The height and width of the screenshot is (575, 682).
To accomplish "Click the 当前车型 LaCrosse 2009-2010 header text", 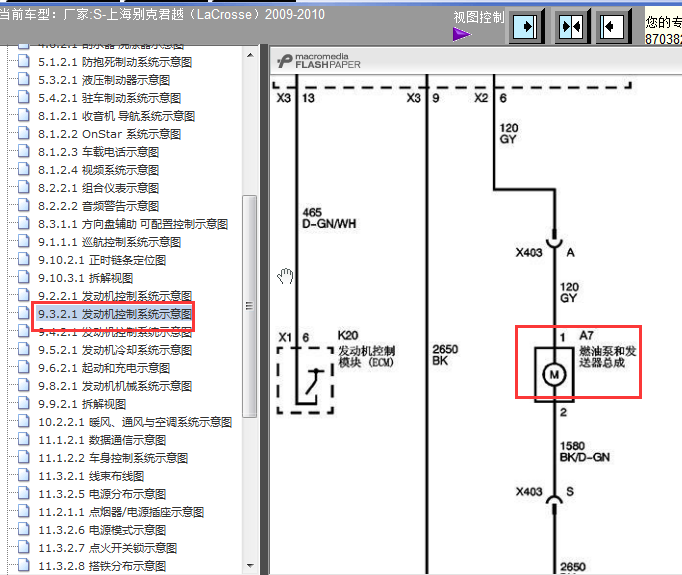I will (162, 14).
